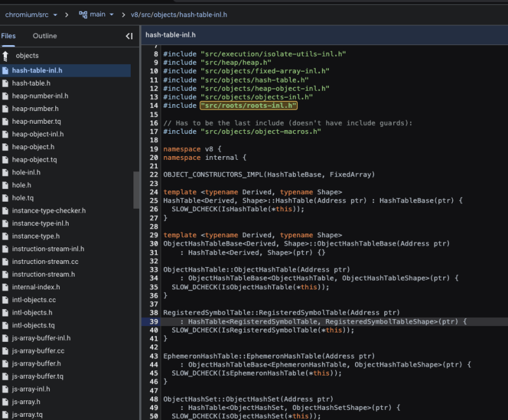This screenshot has height=420, width=508.
Task: Click the file icon beside intl-objects.cc
Action: [6, 299]
